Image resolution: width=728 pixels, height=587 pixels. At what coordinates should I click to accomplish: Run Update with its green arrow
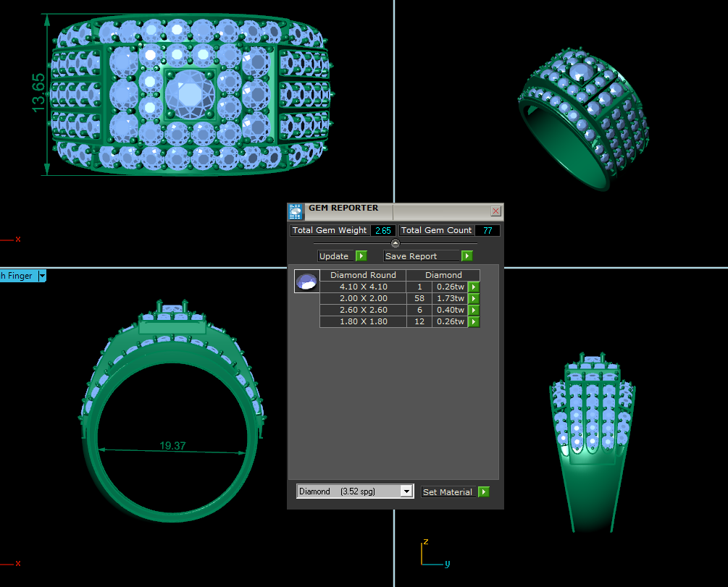[361, 256]
